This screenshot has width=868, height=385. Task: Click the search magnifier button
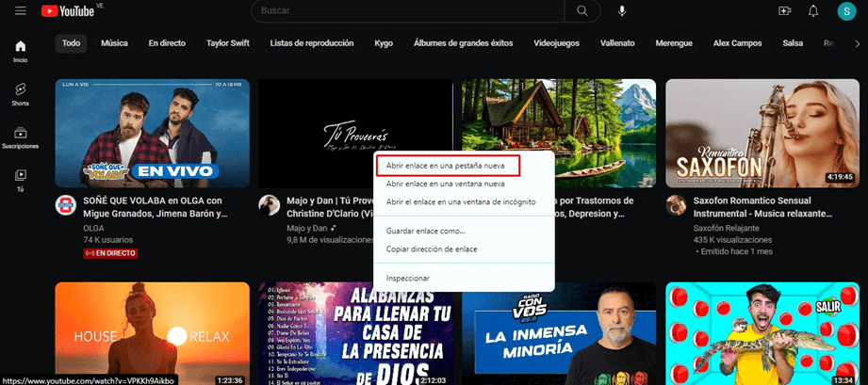pyautogui.click(x=581, y=10)
